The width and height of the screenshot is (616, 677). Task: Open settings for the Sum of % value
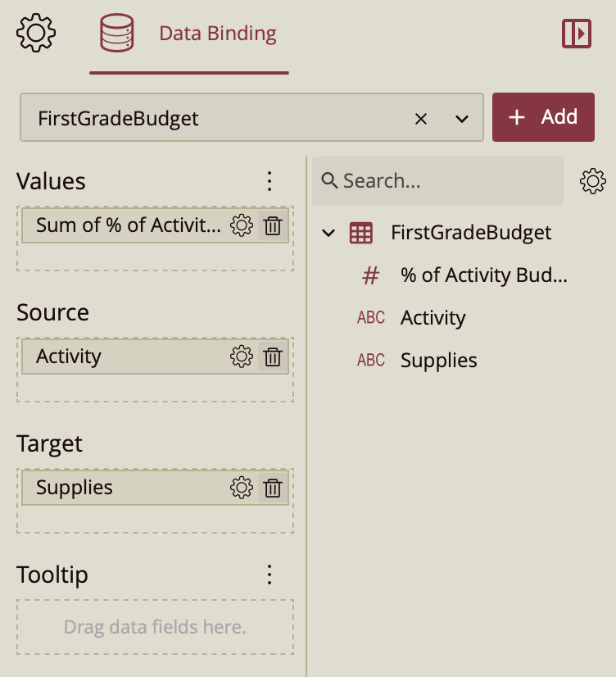[241, 225]
